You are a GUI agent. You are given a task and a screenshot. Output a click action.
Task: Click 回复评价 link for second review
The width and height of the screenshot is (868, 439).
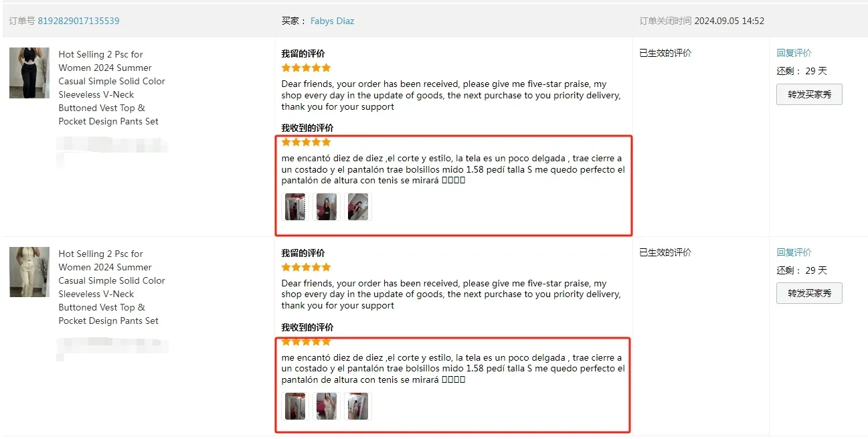click(794, 252)
